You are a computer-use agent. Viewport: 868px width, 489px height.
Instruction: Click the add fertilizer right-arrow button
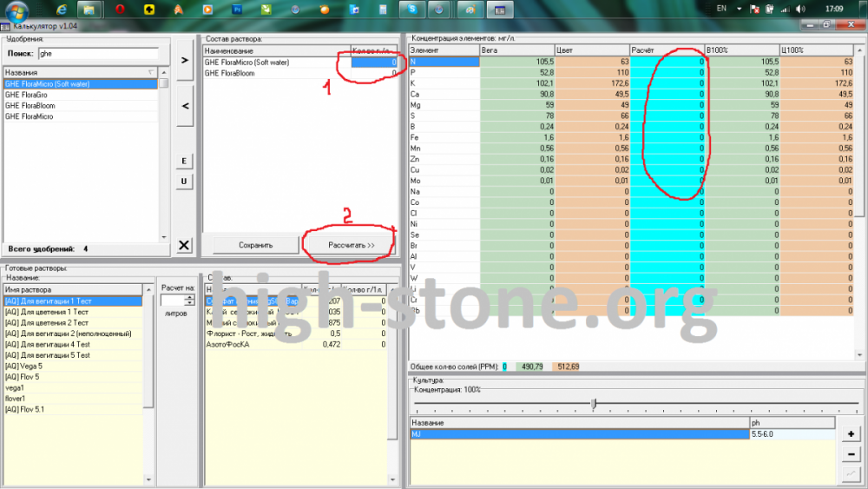(184, 60)
